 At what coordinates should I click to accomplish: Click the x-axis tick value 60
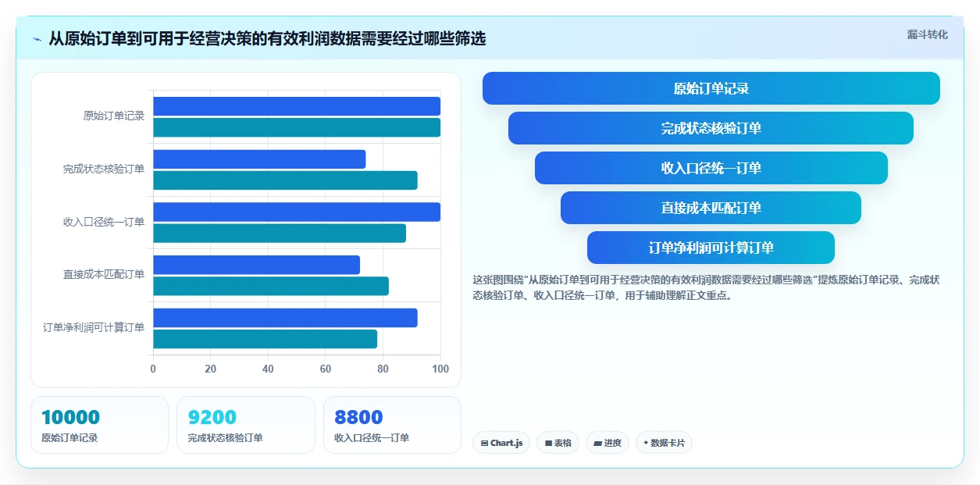pyautogui.click(x=326, y=369)
